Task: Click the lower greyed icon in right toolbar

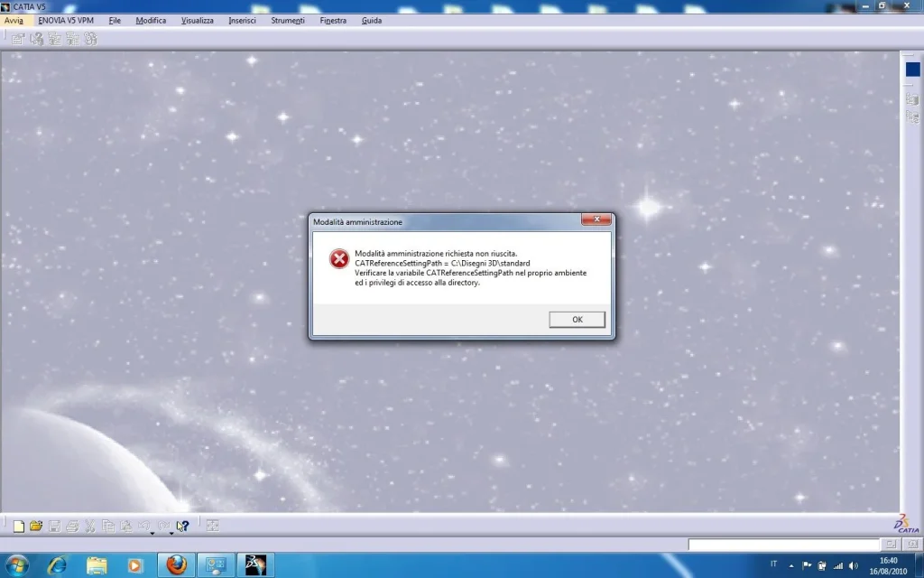Action: coord(912,117)
